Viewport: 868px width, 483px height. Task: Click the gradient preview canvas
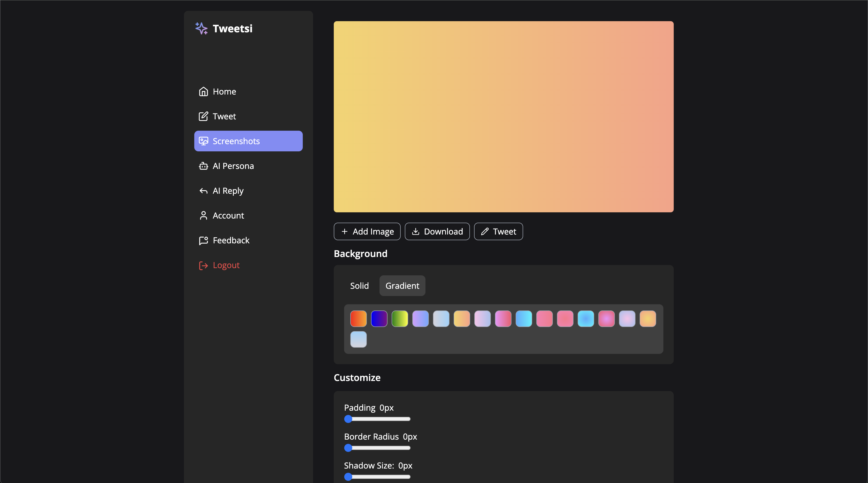(503, 116)
